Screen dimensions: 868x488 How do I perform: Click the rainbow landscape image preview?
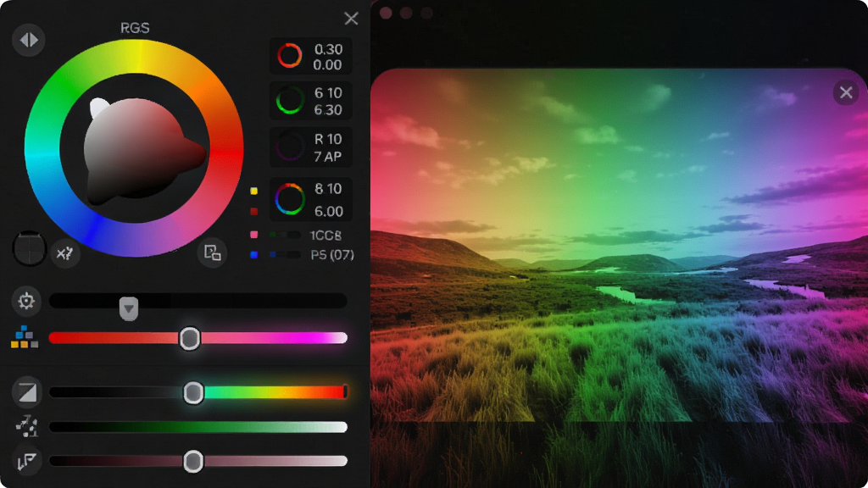pyautogui.click(x=619, y=245)
